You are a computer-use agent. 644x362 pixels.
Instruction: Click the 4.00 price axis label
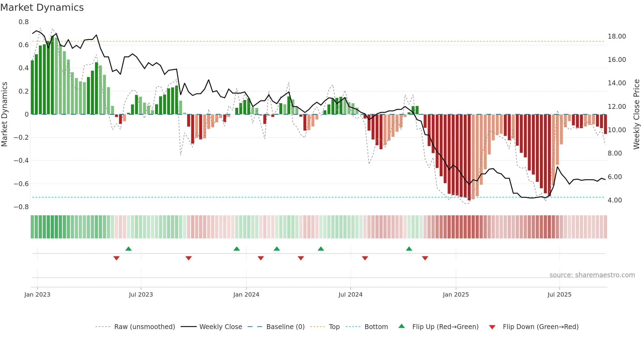pos(615,200)
